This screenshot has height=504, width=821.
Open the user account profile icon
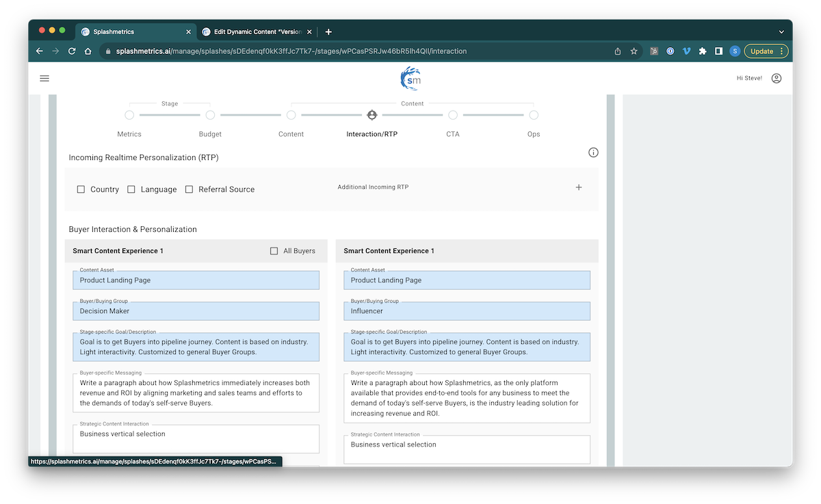[776, 79]
